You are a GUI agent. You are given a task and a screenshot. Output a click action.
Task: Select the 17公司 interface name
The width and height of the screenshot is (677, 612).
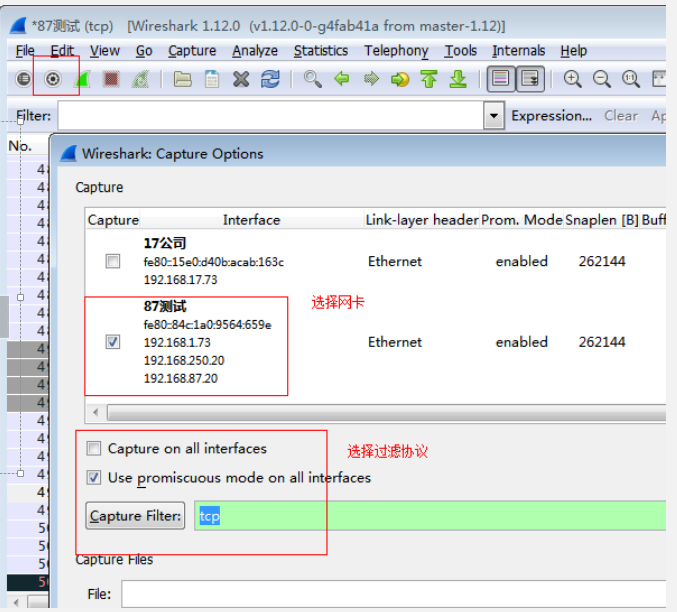point(165,243)
